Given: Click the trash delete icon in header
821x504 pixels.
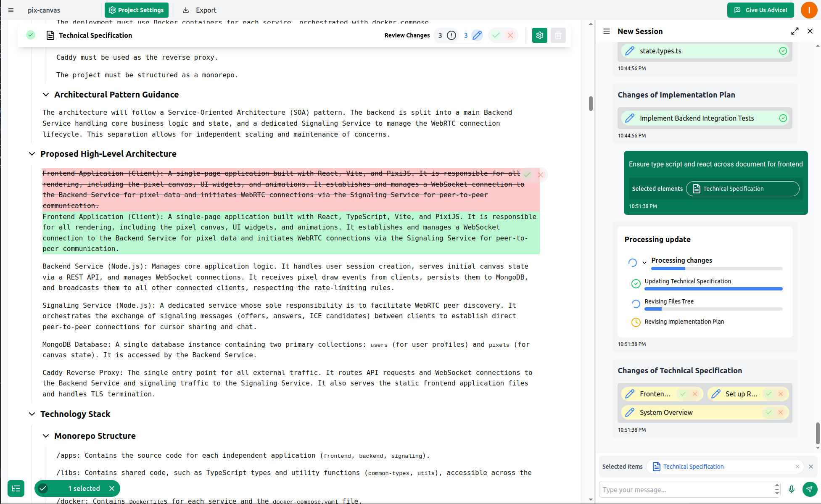Looking at the screenshot, I should tap(558, 36).
